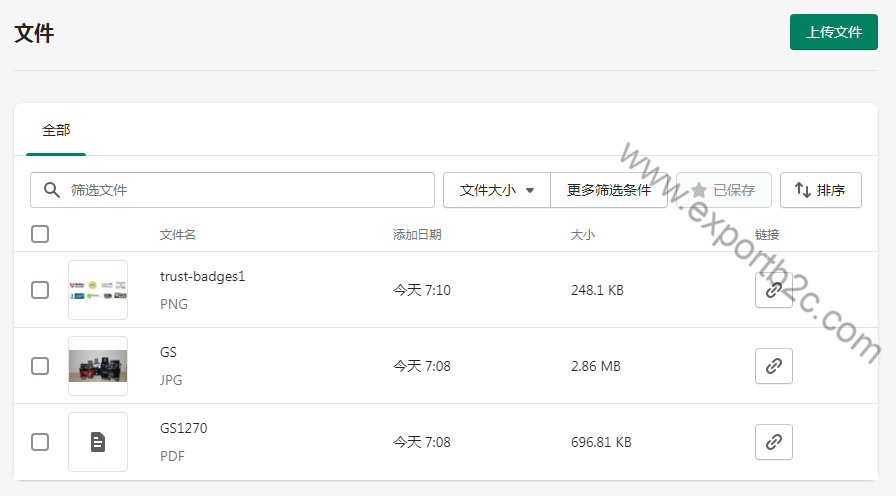Open the GS JPG thumbnail
This screenshot has width=896, height=496.
tap(98, 366)
